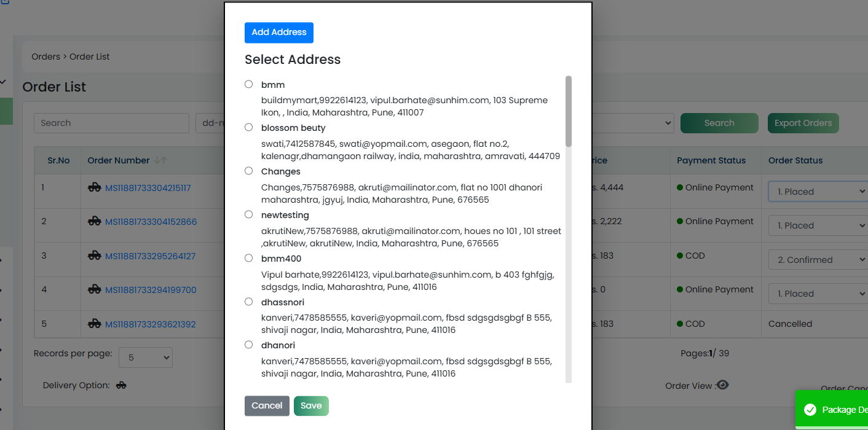The image size is (868, 430).
Task: Click the Delivery Option truck legend icon
Action: pyautogui.click(x=122, y=385)
